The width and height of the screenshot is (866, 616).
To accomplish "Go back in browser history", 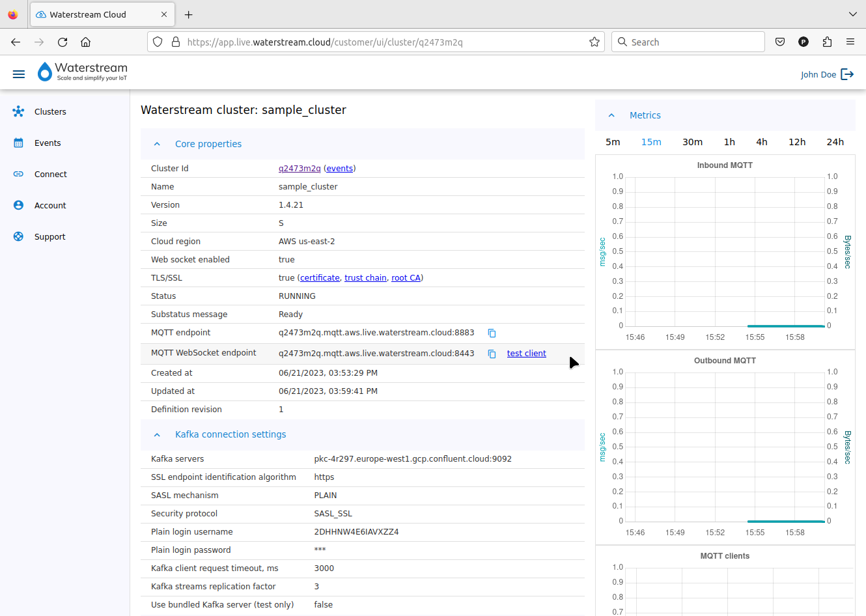I will point(16,42).
